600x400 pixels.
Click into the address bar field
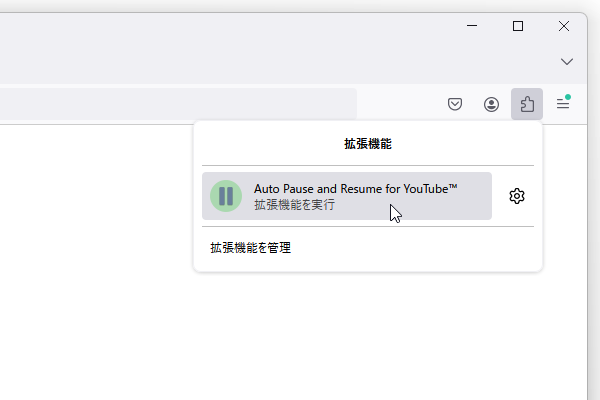click(178, 104)
